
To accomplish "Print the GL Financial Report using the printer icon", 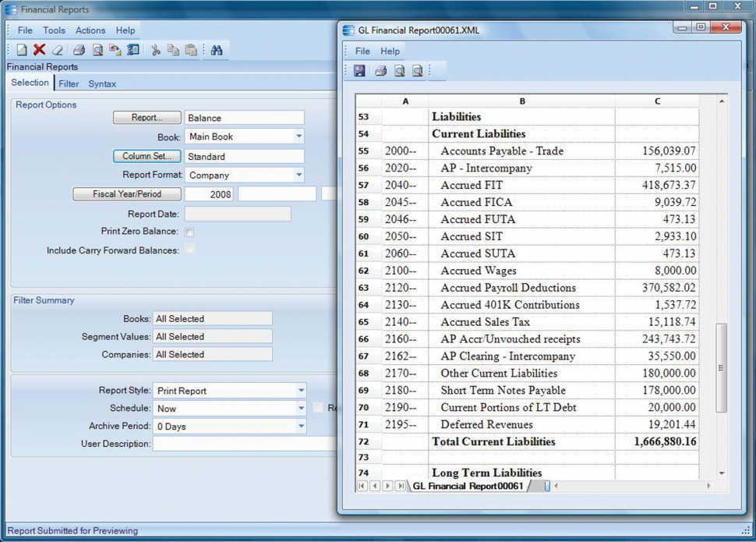I will (x=380, y=71).
